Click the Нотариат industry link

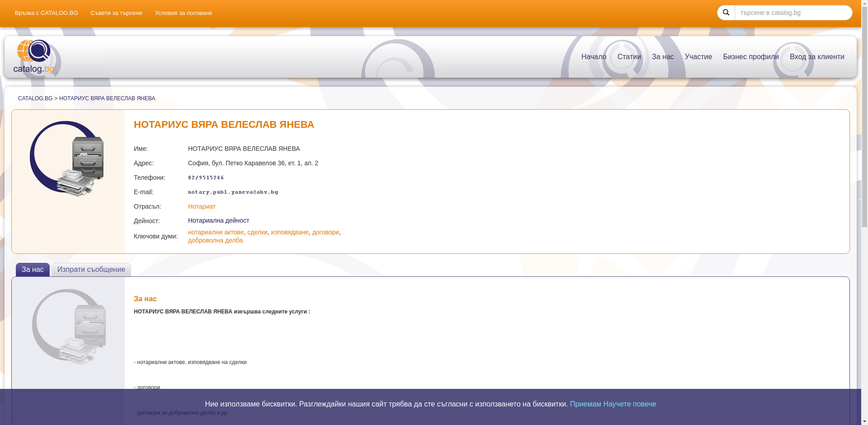pyautogui.click(x=202, y=206)
